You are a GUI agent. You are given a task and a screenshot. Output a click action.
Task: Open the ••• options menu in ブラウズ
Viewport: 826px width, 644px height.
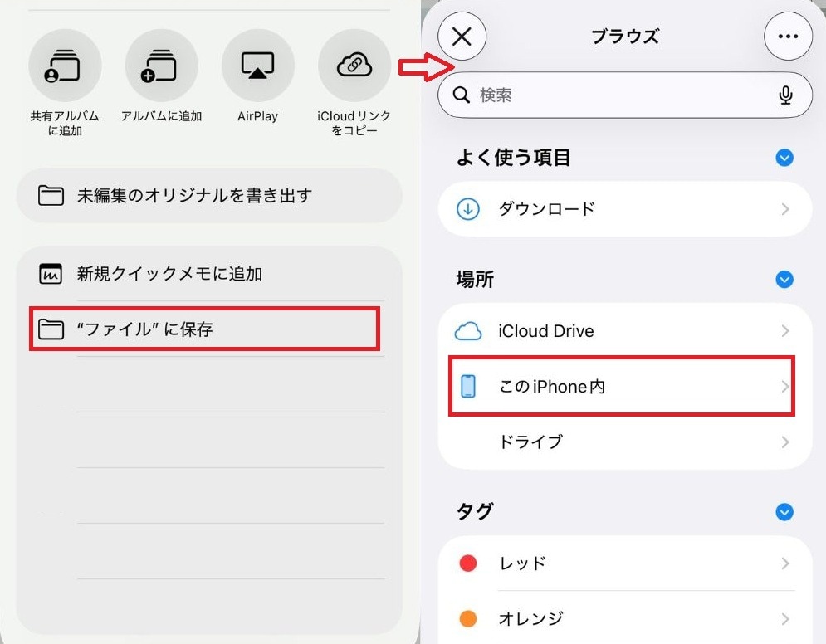[788, 36]
